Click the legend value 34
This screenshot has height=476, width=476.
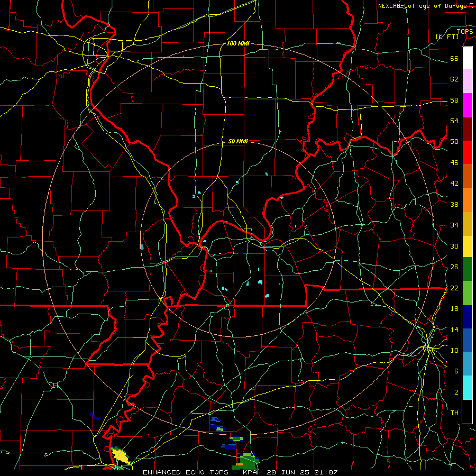[454, 225]
